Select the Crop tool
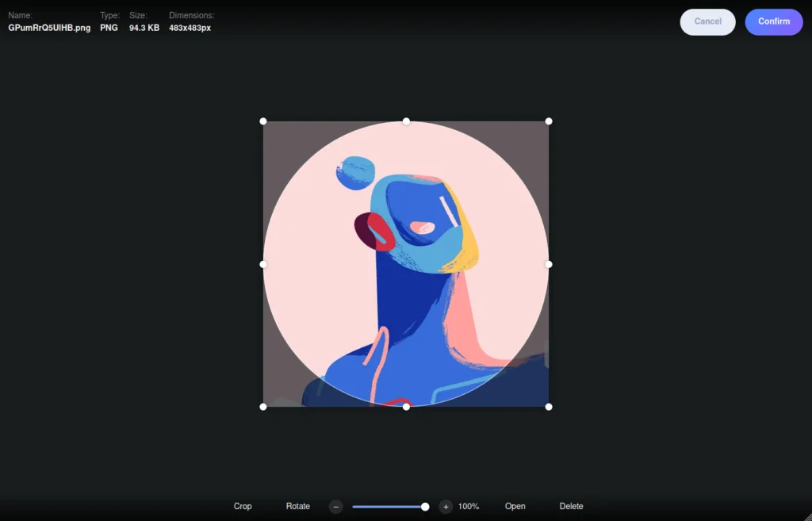Viewport: 812px width, 521px height. (243, 506)
